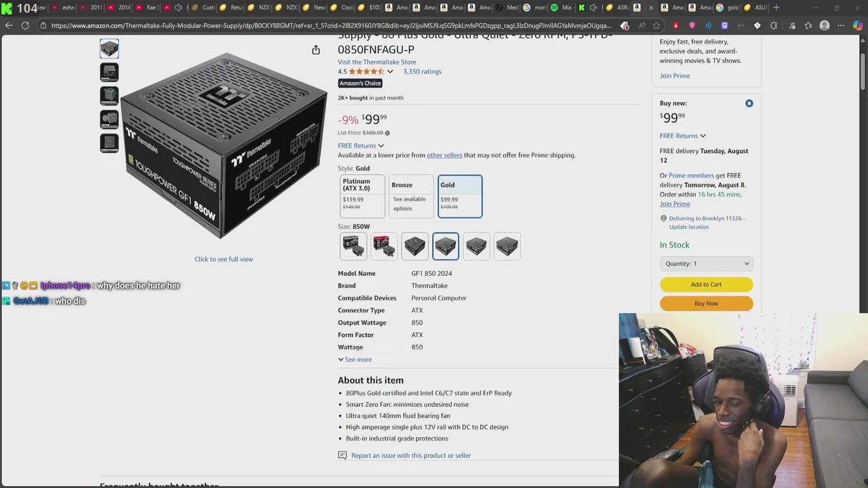Expand See more product details
868x488 pixels.
(355, 359)
